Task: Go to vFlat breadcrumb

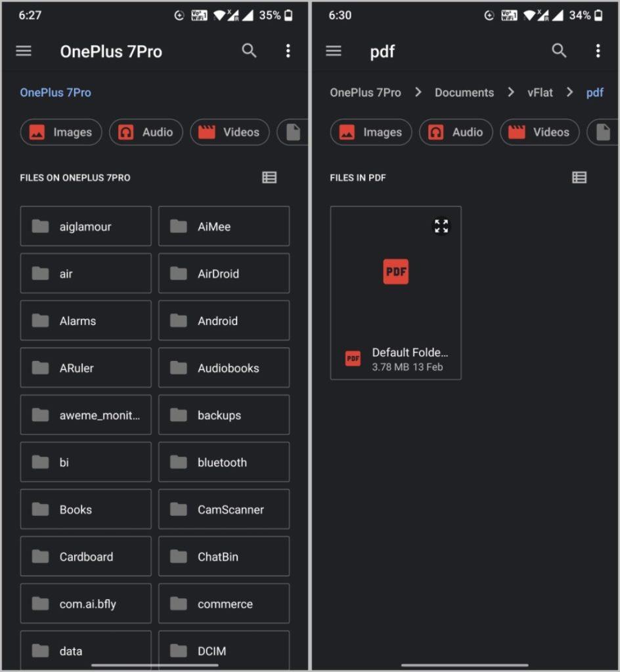Action: coord(541,93)
